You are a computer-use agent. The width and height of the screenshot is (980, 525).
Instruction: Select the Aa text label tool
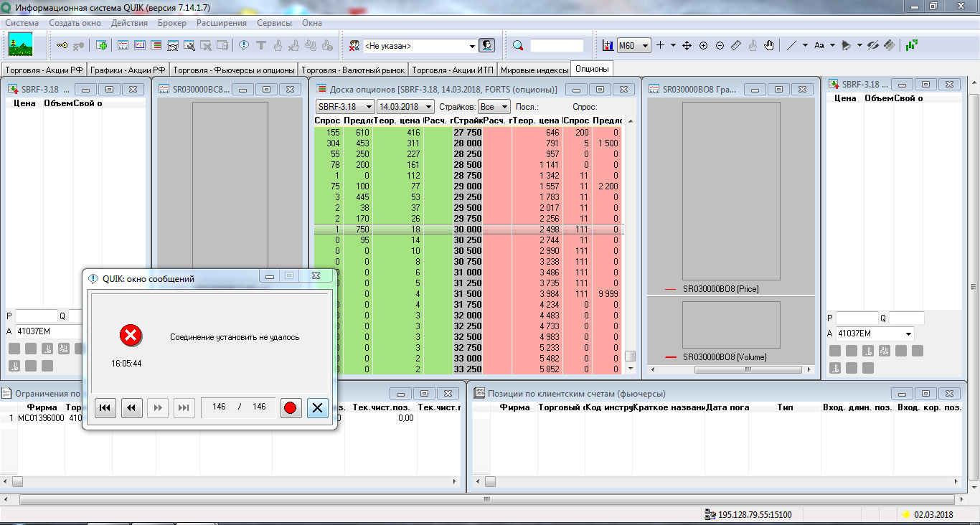pos(819,45)
